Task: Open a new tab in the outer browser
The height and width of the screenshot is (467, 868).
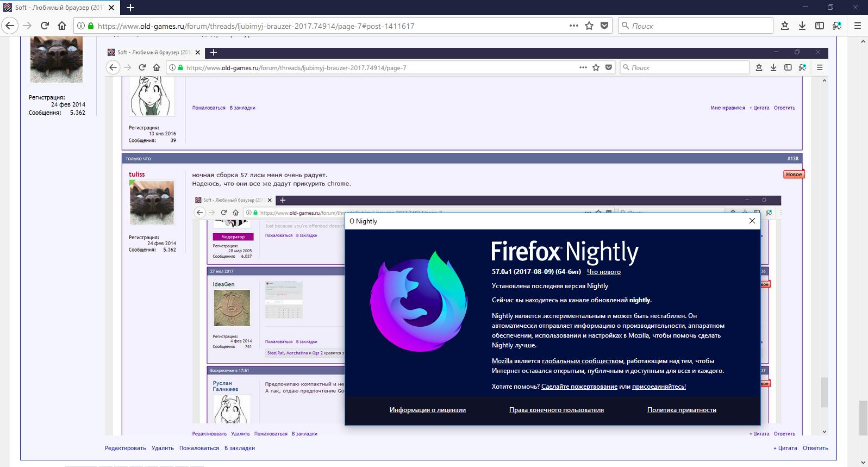Action: (x=130, y=8)
